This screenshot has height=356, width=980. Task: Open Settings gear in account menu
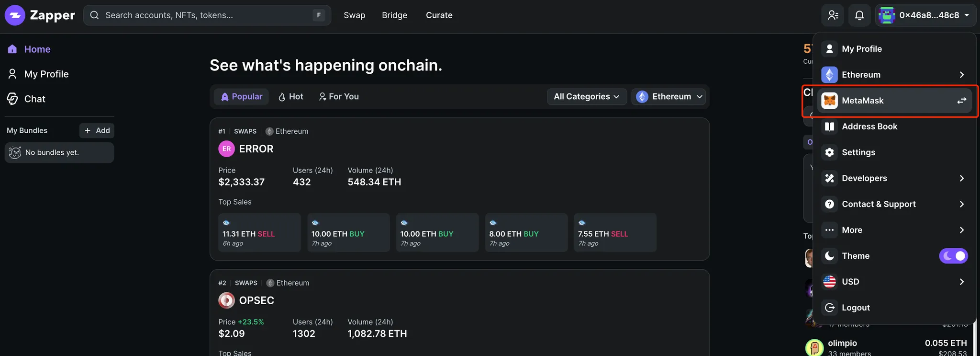(x=830, y=152)
